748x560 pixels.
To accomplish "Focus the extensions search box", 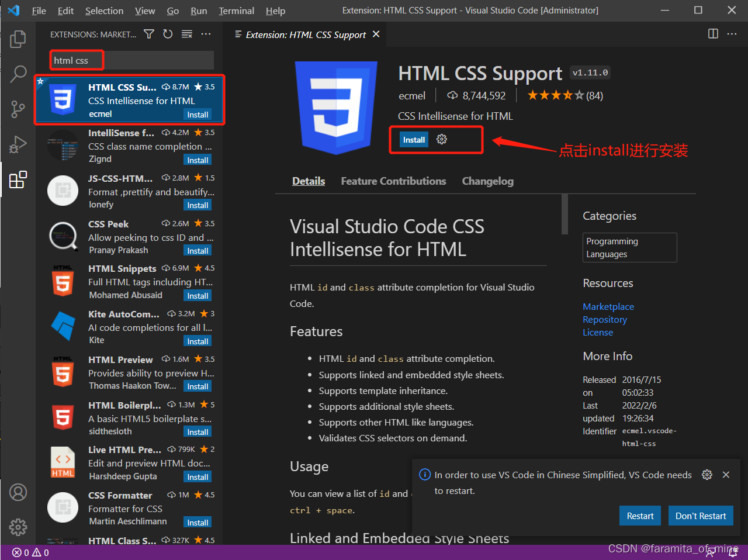I will (x=132, y=60).
